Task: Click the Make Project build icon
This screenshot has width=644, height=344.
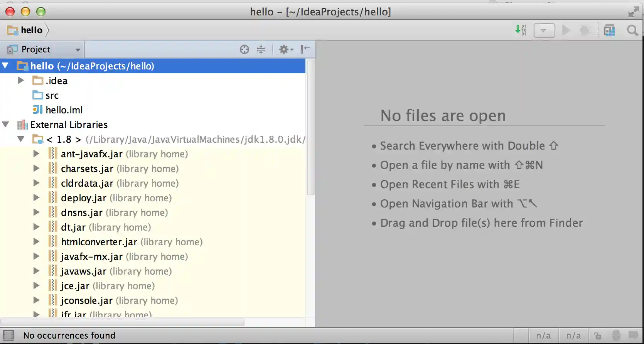Action: pyautogui.click(x=521, y=30)
